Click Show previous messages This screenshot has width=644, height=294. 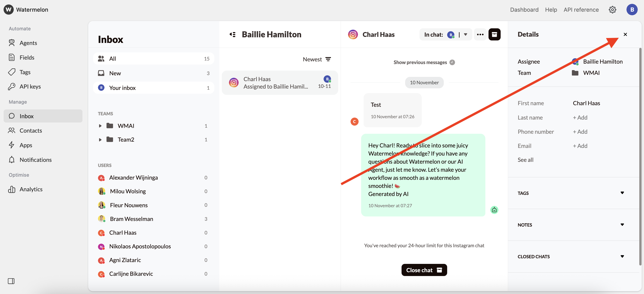tap(420, 62)
